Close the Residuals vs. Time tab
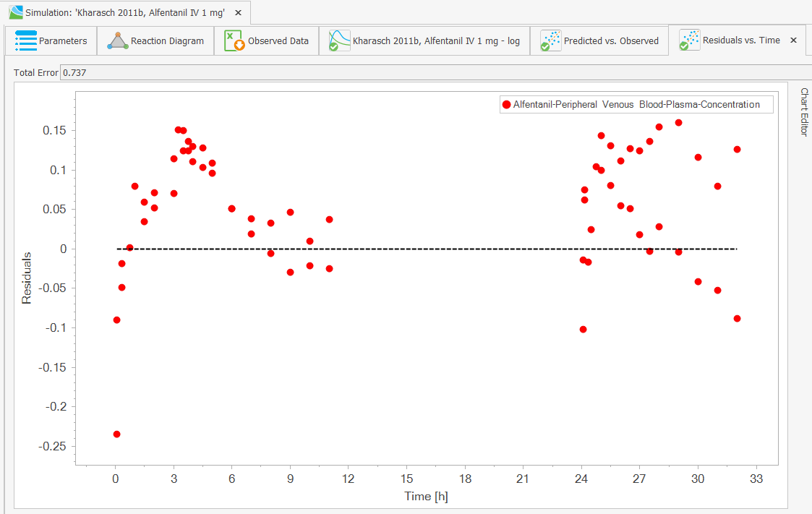The width and height of the screenshot is (812, 514). pyautogui.click(x=793, y=40)
